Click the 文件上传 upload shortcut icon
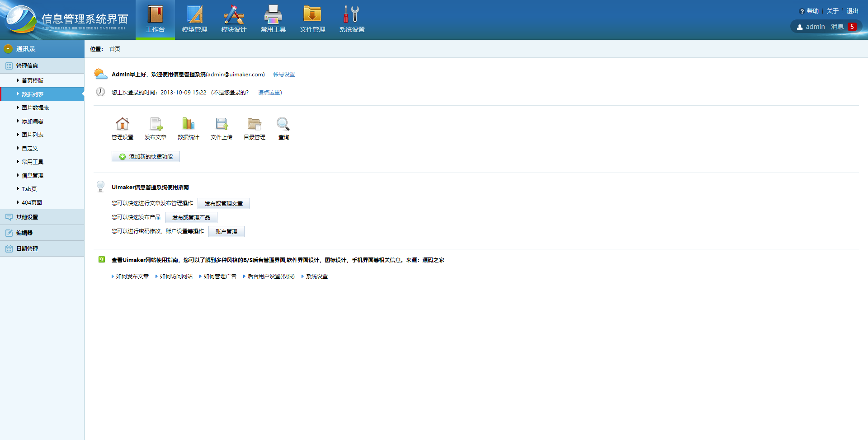The height and width of the screenshot is (440, 868). tap(222, 123)
